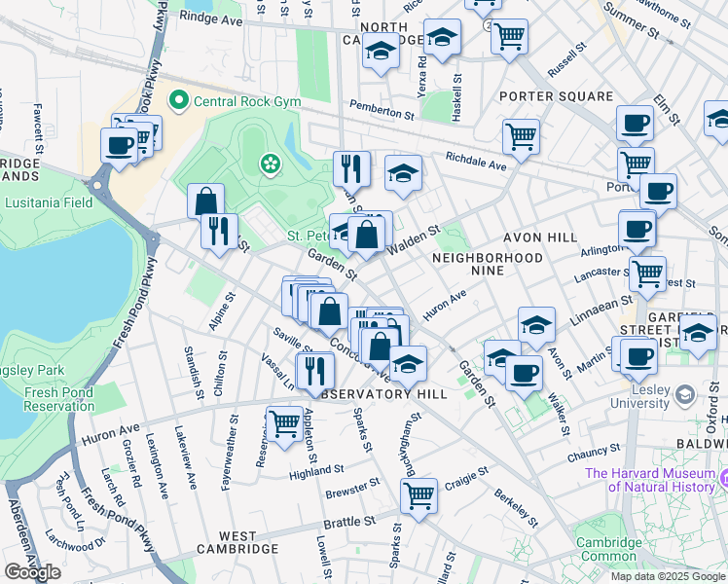Viewport: 728px width, 584px height.
Task: Click the coffee cup marker on Garden Street
Action: pos(524,372)
